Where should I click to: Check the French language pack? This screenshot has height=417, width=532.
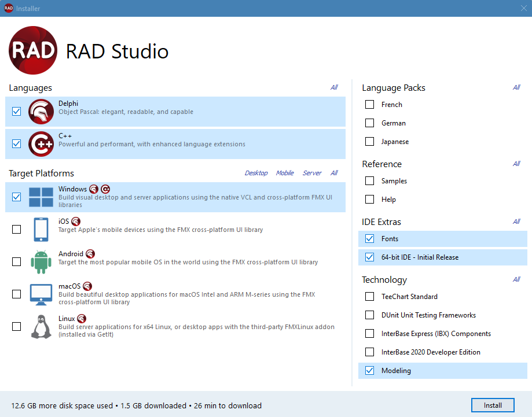pyautogui.click(x=369, y=105)
